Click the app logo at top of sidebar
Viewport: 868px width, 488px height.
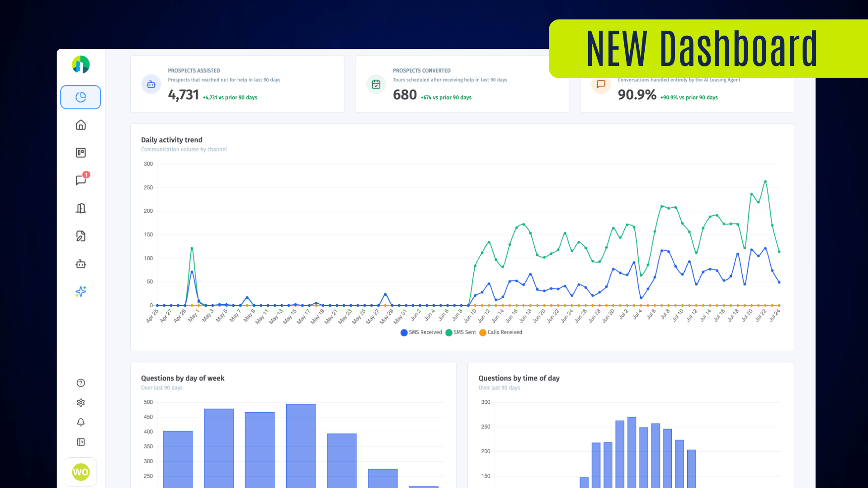point(80,65)
